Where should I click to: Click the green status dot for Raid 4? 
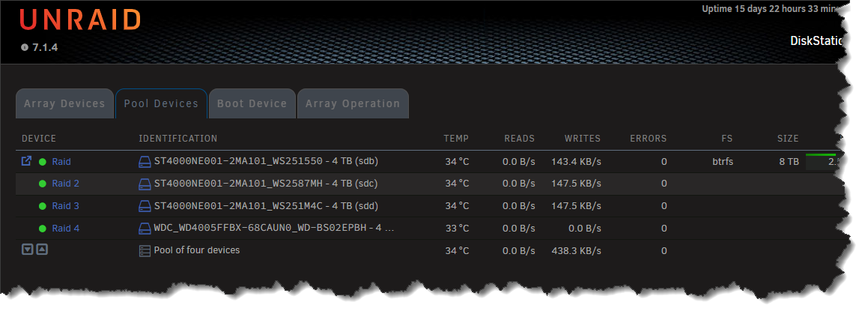tap(43, 228)
